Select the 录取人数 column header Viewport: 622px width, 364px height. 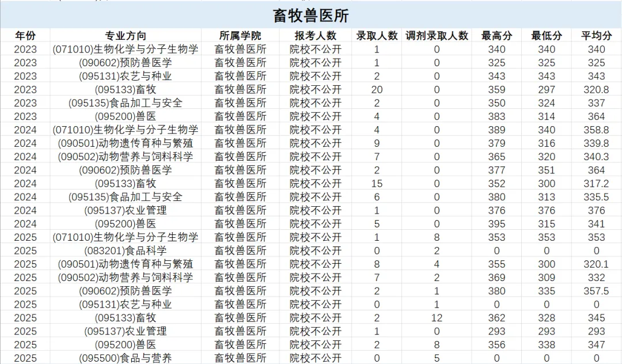coord(377,36)
